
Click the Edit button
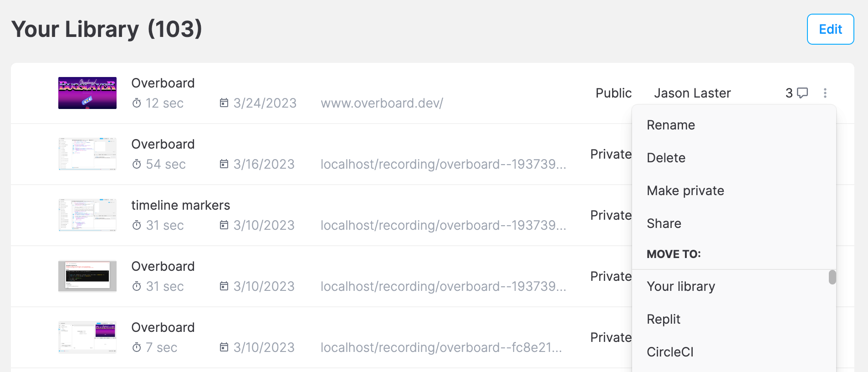tap(830, 29)
